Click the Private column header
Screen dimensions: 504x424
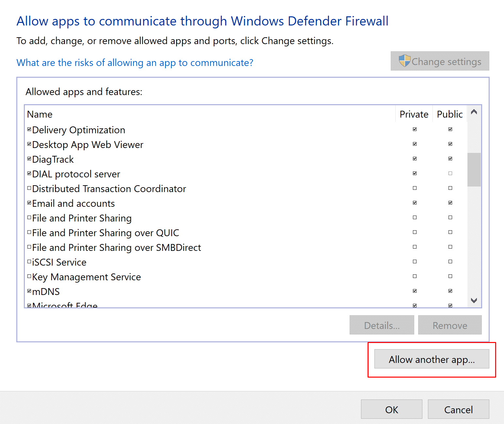[414, 114]
